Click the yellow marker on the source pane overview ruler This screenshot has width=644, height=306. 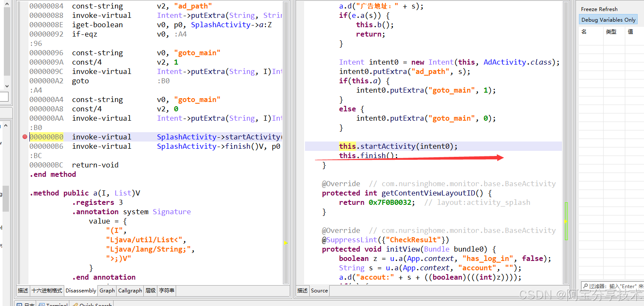pyautogui.click(x=566, y=221)
